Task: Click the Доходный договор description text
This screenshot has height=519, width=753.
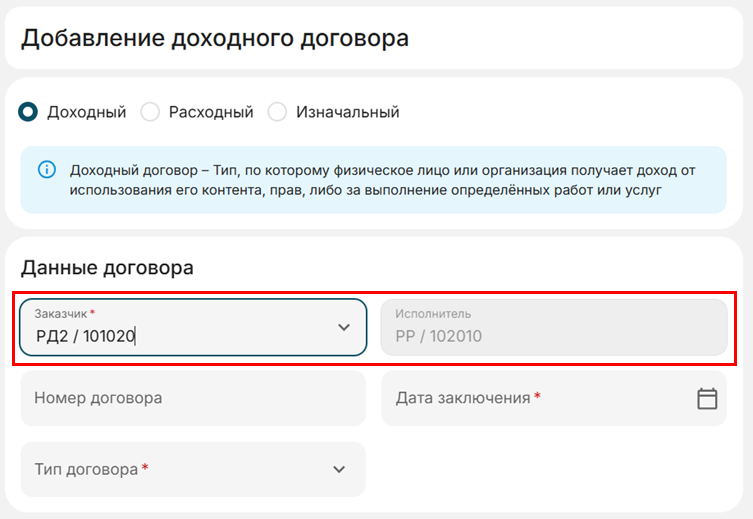Action: [380, 180]
